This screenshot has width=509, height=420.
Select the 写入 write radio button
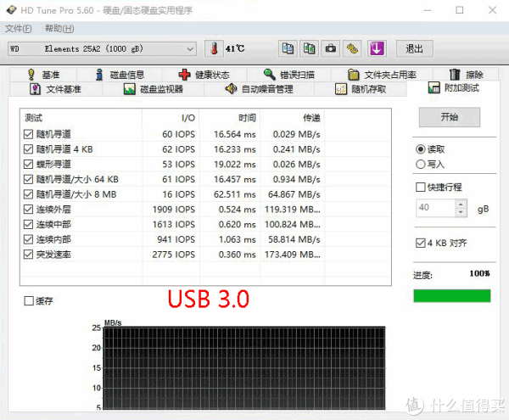(421, 165)
